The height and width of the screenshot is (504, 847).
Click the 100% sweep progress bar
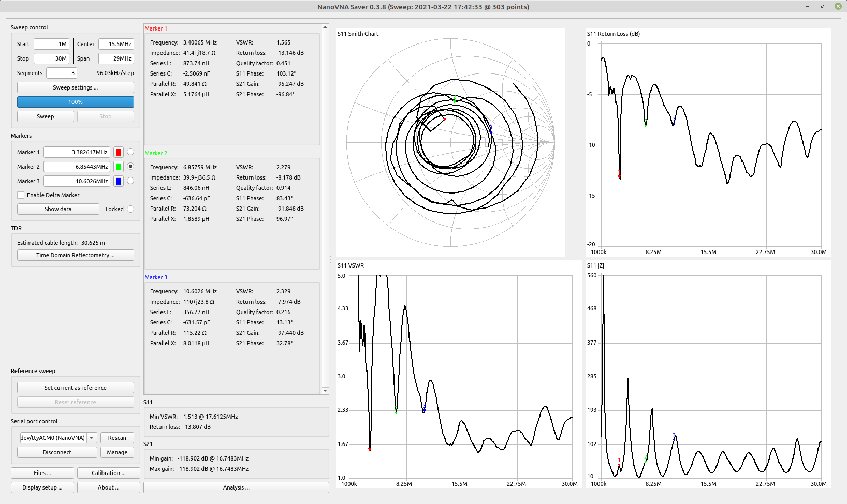click(76, 102)
